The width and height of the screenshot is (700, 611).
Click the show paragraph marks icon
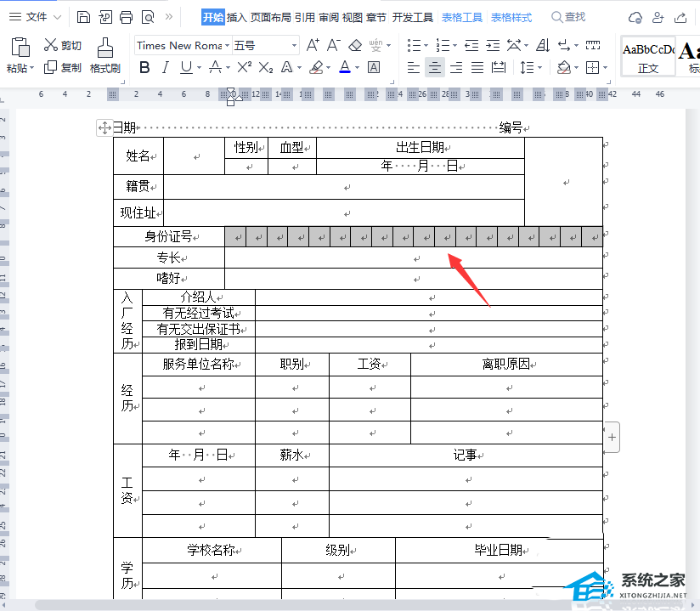point(564,45)
